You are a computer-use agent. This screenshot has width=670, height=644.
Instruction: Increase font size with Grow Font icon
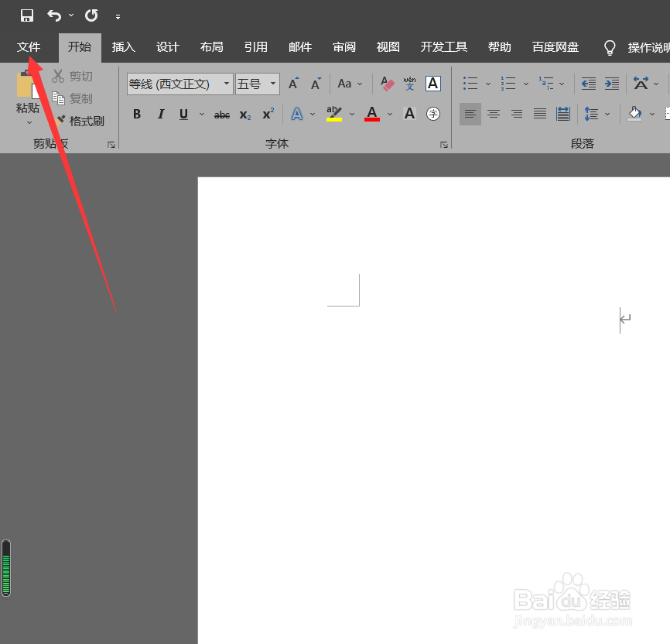[x=293, y=84]
